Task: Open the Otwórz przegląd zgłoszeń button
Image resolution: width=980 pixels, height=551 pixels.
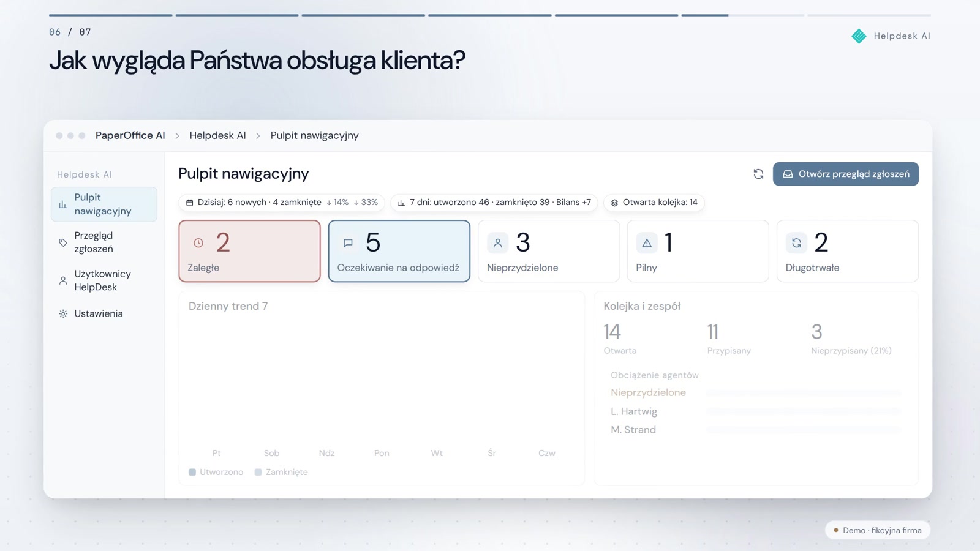Action: [x=845, y=174]
